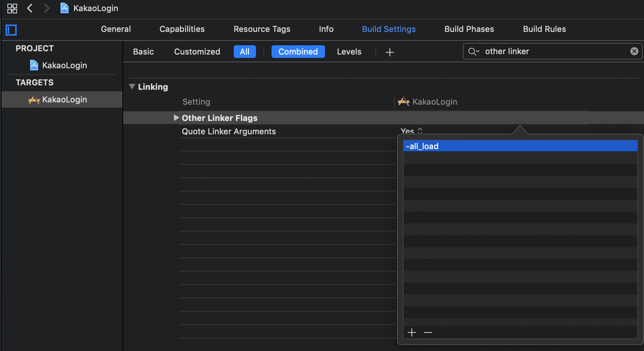Select the Other Linker Flags setting
The width and height of the screenshot is (644, 351).
pyautogui.click(x=220, y=118)
